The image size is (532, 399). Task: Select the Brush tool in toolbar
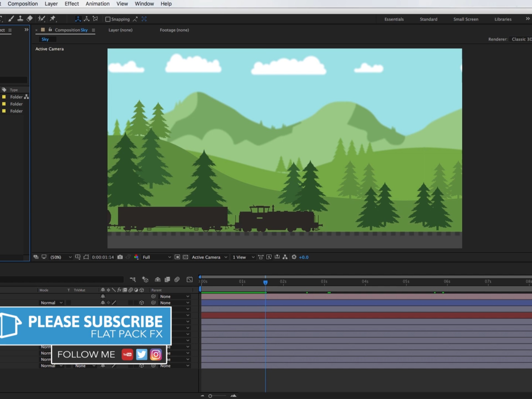tap(11, 19)
